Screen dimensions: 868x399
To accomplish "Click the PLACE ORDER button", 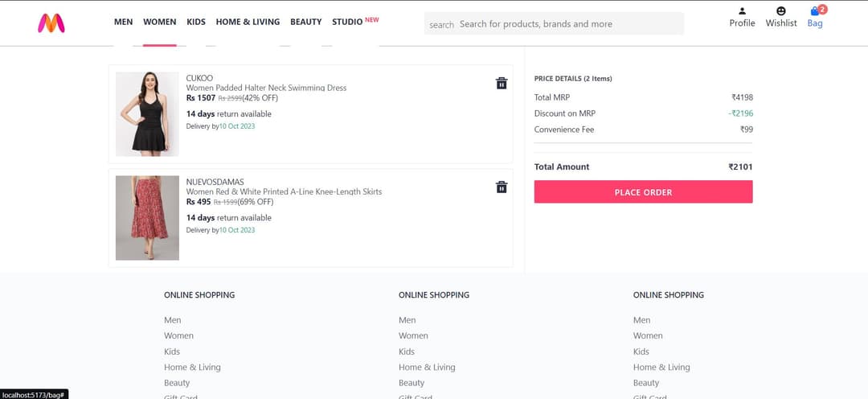I will pos(643,191).
